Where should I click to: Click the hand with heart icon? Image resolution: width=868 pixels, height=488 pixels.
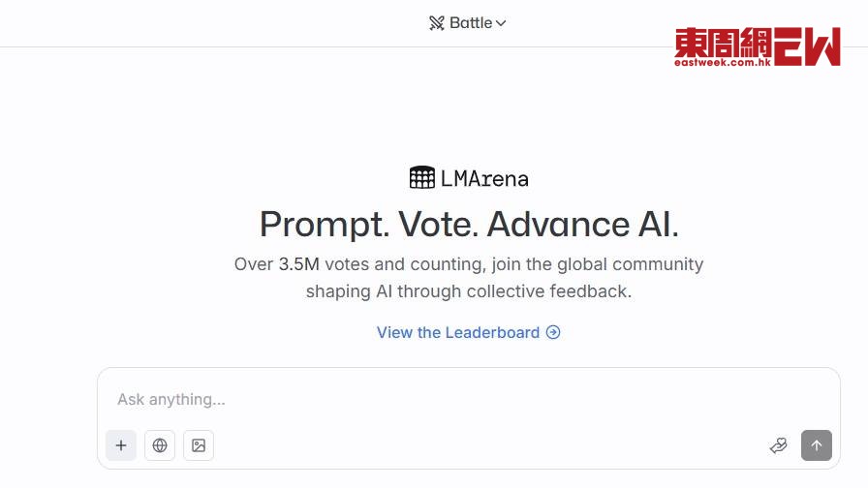click(778, 445)
